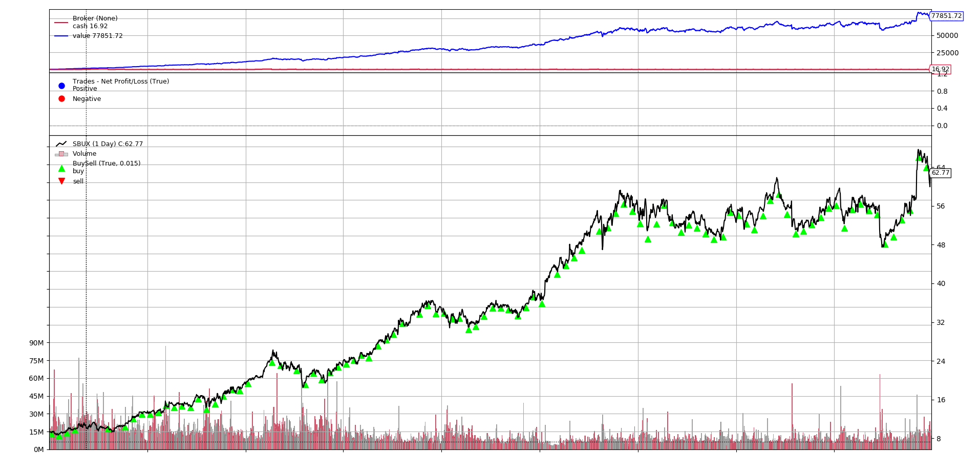Viewport: 980px width, 473px height.
Task: Click the 50000 tick label on broker axis
Action: click(947, 35)
